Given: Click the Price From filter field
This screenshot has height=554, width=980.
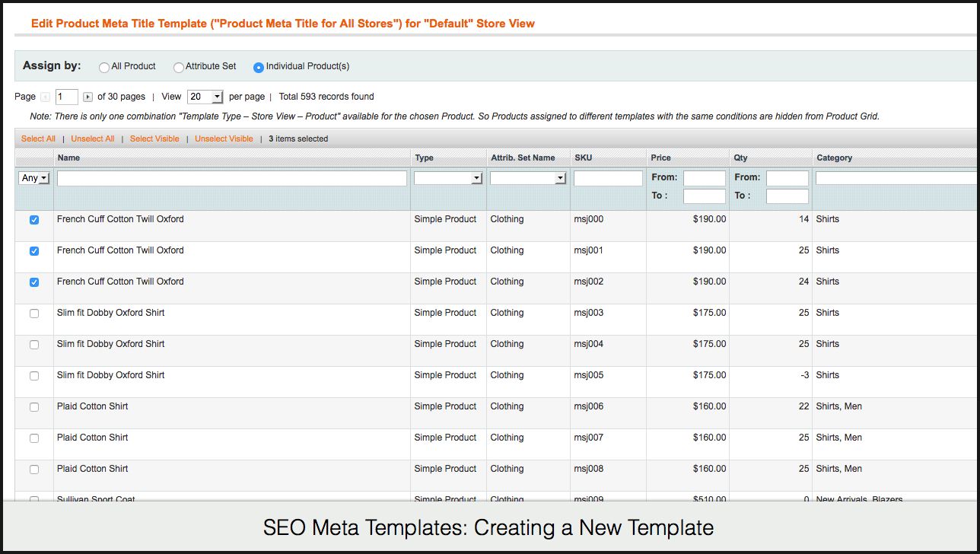Looking at the screenshot, I should pos(704,178).
